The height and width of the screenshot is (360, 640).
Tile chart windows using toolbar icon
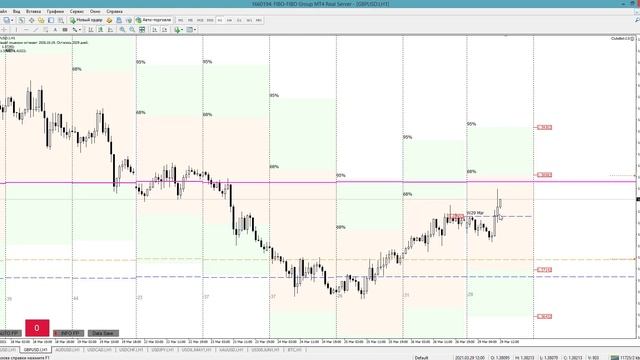[x=142, y=29]
